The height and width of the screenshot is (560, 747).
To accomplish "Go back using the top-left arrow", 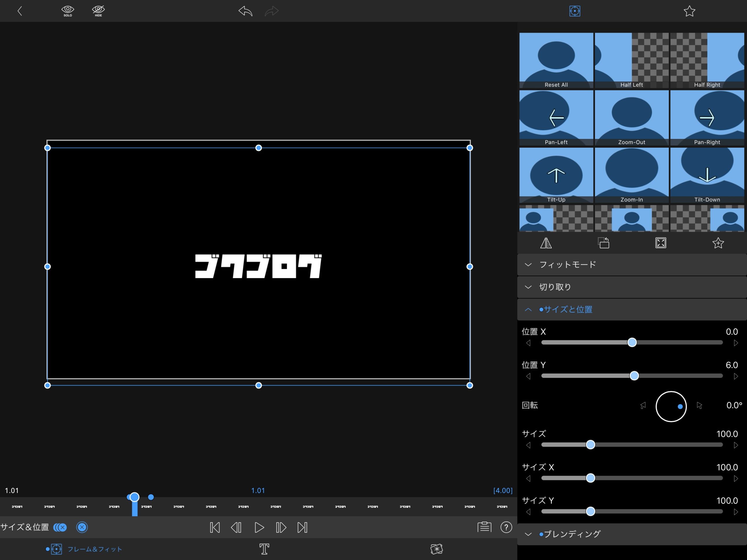I will click(x=20, y=11).
